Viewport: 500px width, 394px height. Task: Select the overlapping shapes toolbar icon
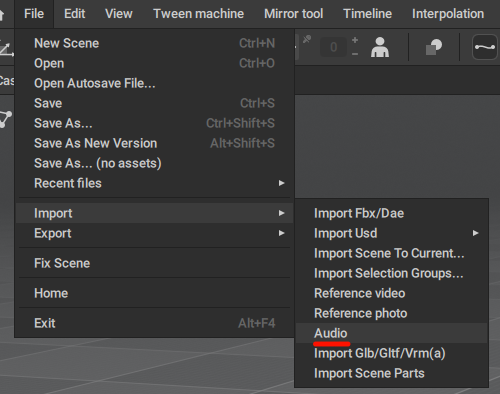tap(434, 47)
